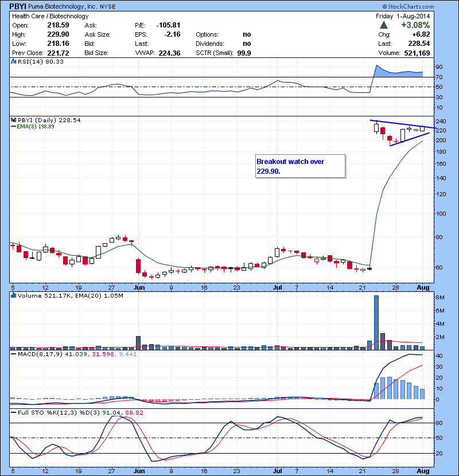Viewport: 459px width, 476px height.
Task: Click the candlestick icon beside PBYI (Daily)
Action: coord(13,120)
